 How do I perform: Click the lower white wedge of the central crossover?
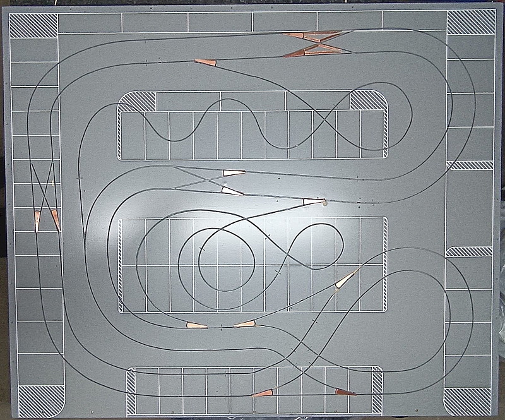click(232, 190)
